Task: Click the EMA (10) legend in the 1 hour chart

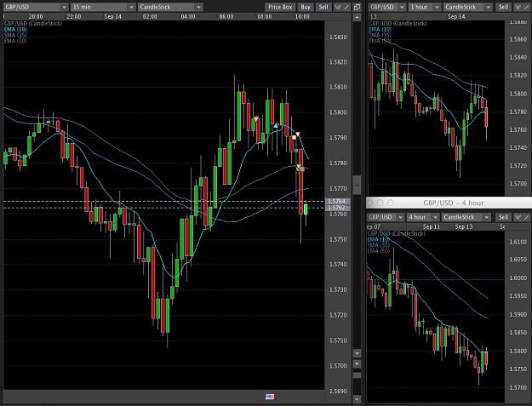Action: pos(380,29)
